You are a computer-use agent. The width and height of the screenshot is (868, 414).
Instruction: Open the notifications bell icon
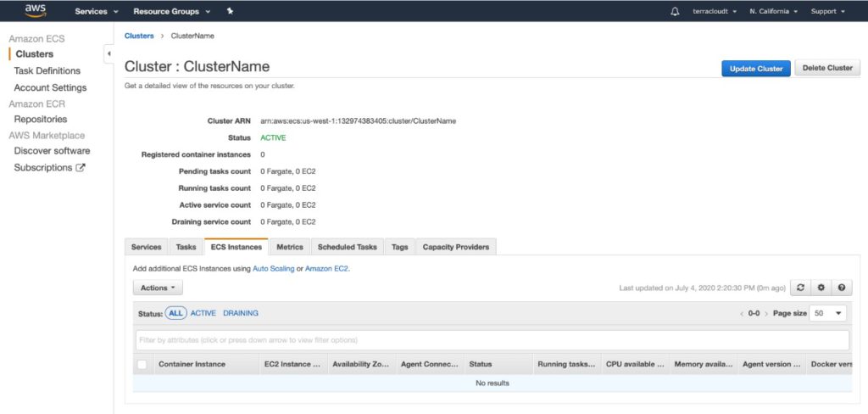(x=675, y=11)
